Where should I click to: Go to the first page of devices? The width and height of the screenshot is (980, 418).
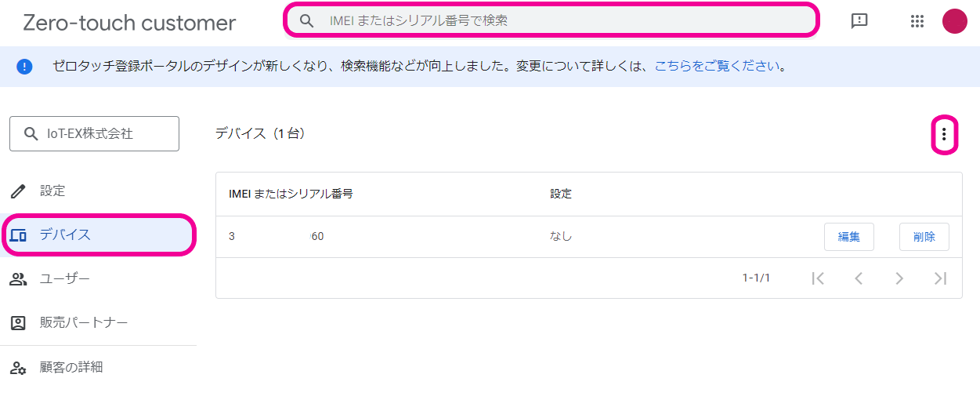tap(818, 278)
